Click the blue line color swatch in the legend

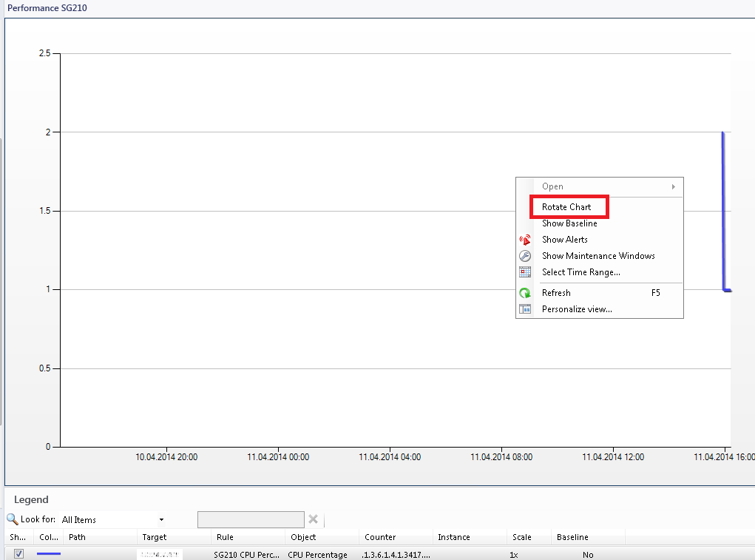(49, 554)
